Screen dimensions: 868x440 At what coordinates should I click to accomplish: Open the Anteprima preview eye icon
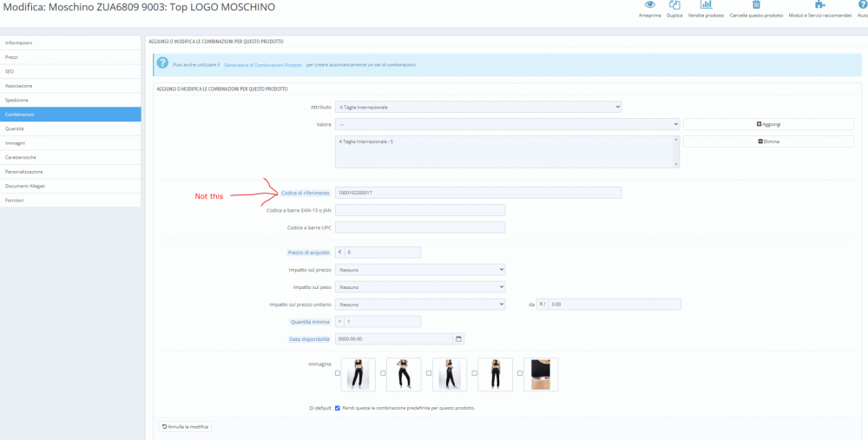point(650,5)
